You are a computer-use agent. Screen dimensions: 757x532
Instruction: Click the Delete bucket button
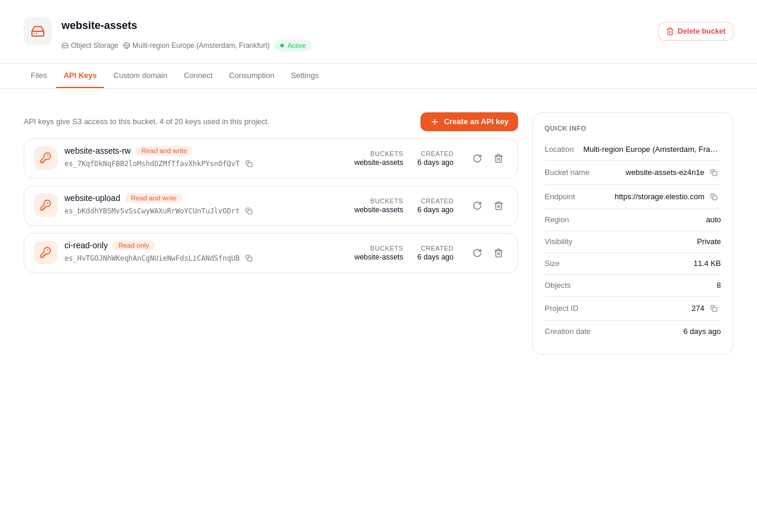(x=695, y=31)
